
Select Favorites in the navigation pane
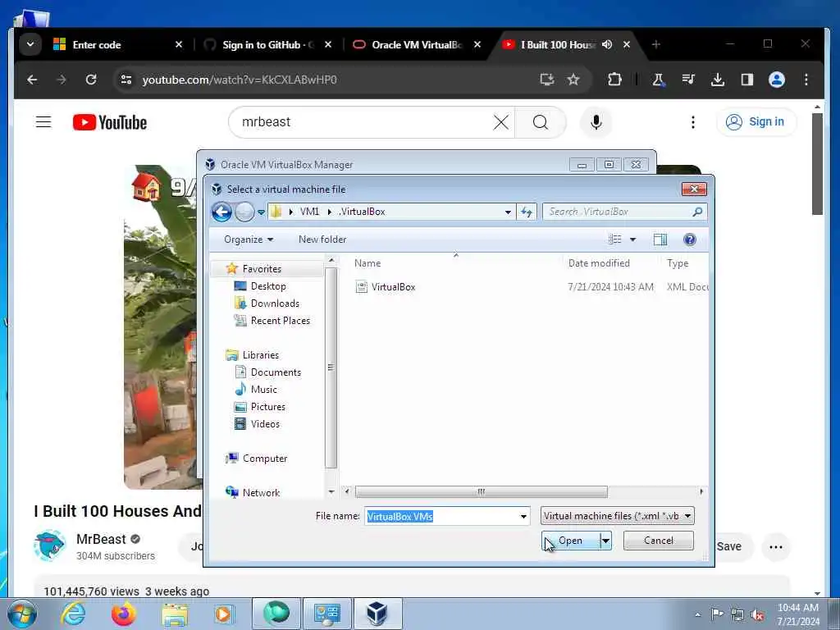click(262, 269)
